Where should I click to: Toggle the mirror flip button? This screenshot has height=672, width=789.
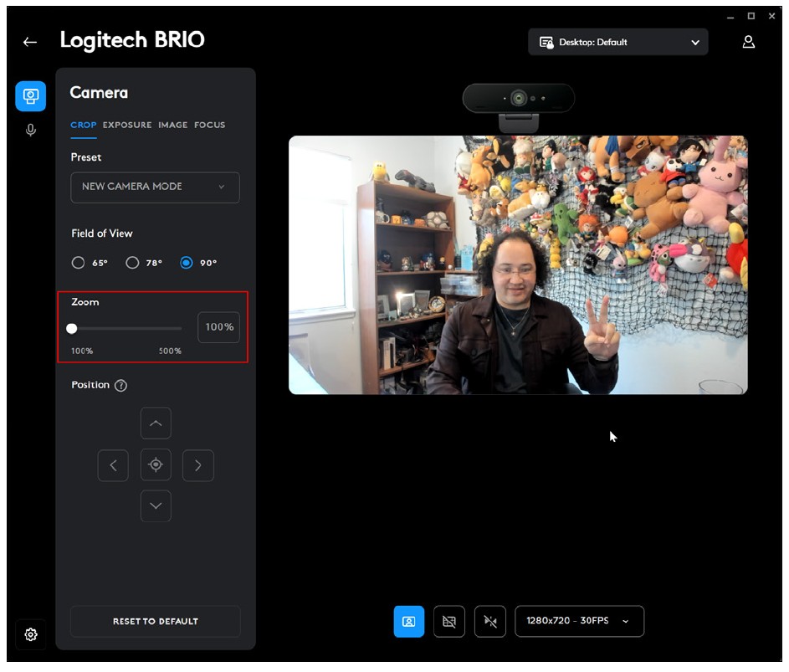[x=490, y=622]
